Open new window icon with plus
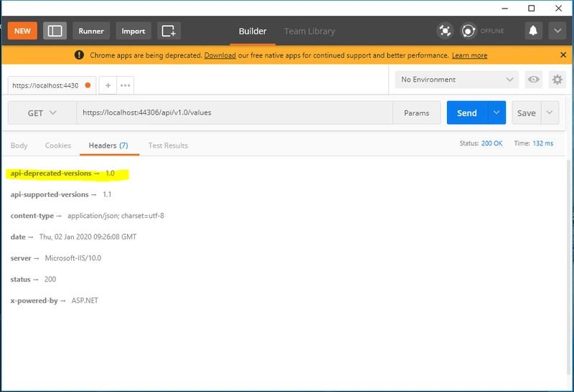The width and height of the screenshot is (574, 392). [x=169, y=31]
